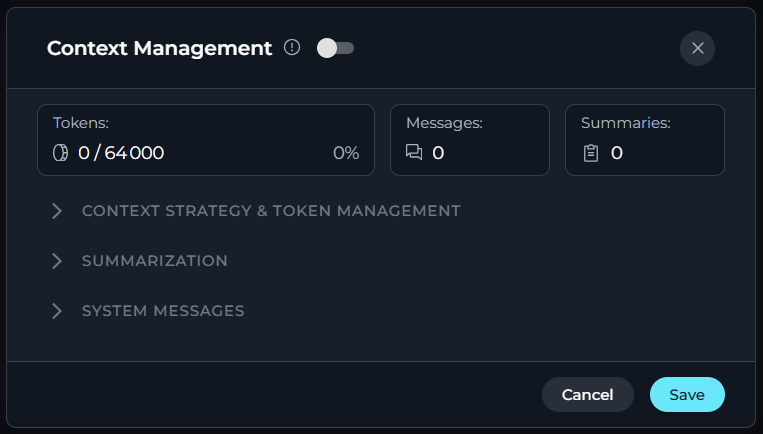Click the info icon beside Context Management
Image resolution: width=763 pixels, height=434 pixels.
pos(292,47)
